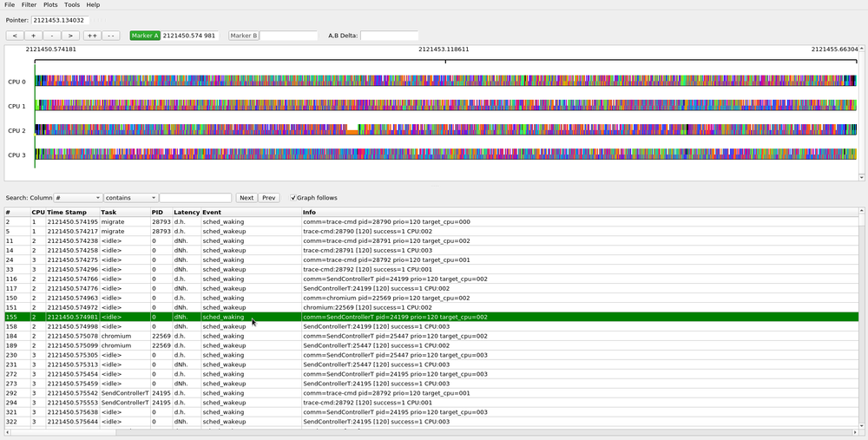This screenshot has width=868, height=440.
Task: Sort by the Time Stamp column header
Action: click(73, 212)
